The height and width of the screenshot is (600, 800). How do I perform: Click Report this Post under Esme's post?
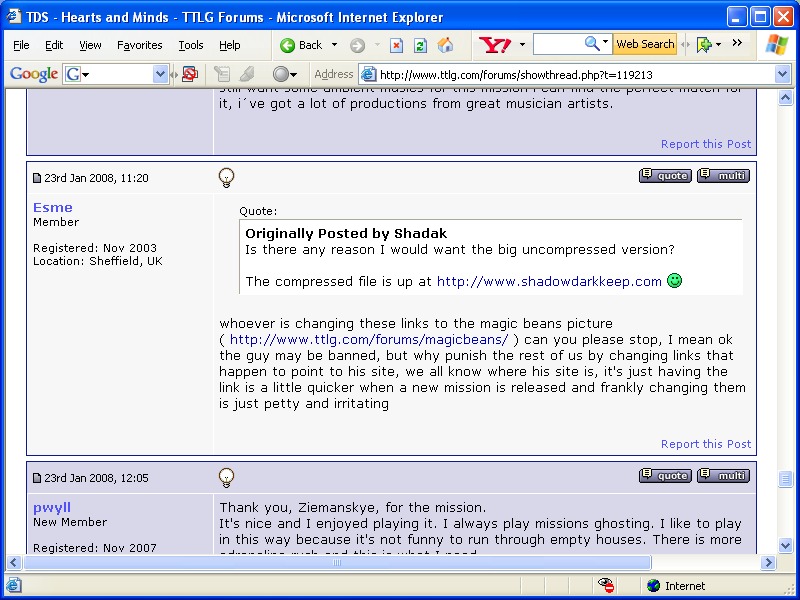tap(705, 444)
